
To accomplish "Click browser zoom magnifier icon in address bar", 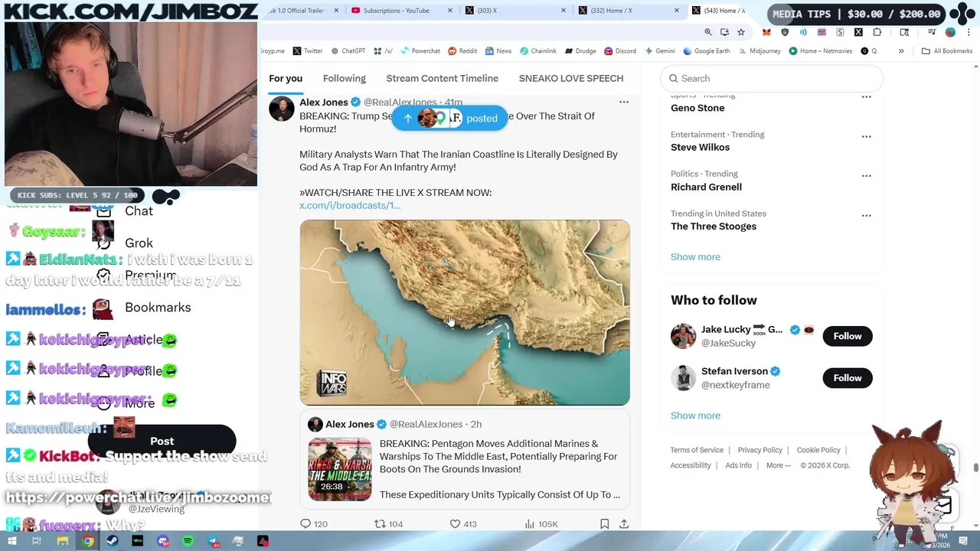I will (x=708, y=32).
